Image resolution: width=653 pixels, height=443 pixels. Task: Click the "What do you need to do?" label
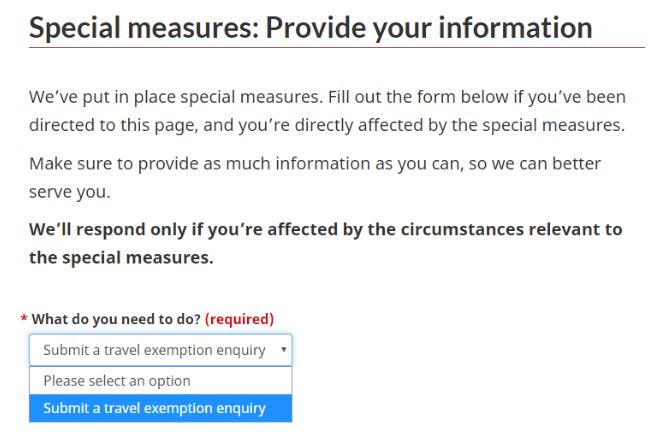(116, 319)
